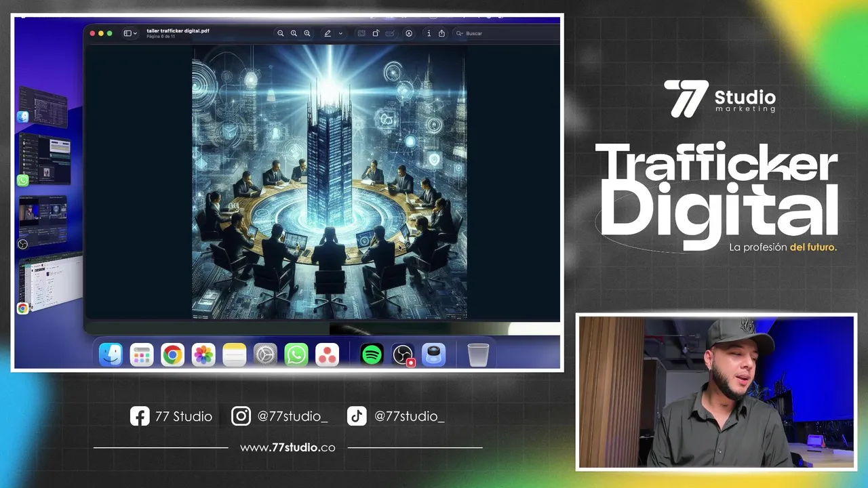868x488 pixels.
Task: Zoom out of the PDF page
Action: click(x=280, y=33)
